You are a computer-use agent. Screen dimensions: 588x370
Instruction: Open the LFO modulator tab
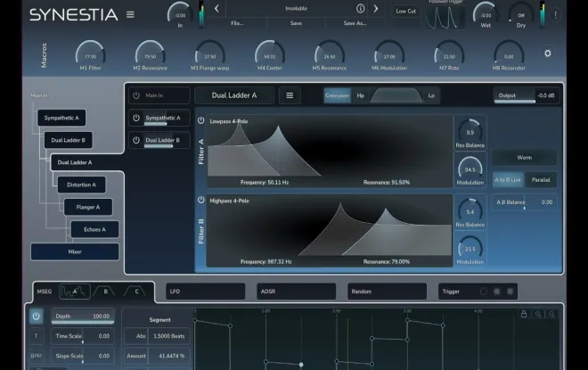coord(206,292)
